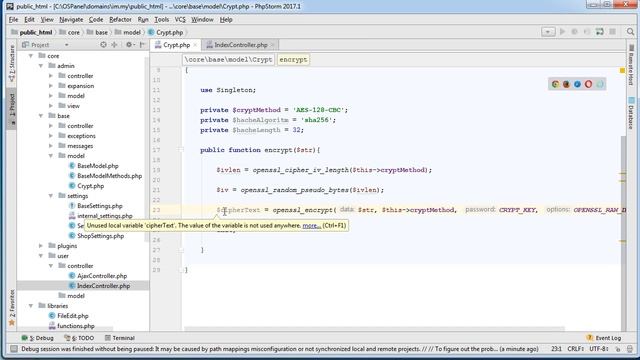This screenshot has height=360, width=640.
Task: Open the Refactor menu
Action: coord(120,20)
